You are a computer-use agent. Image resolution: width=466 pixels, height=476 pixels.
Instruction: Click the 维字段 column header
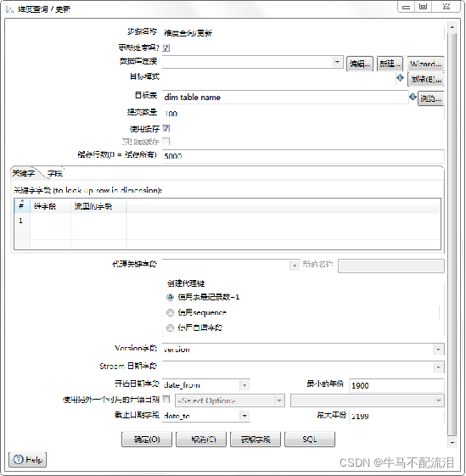point(50,206)
